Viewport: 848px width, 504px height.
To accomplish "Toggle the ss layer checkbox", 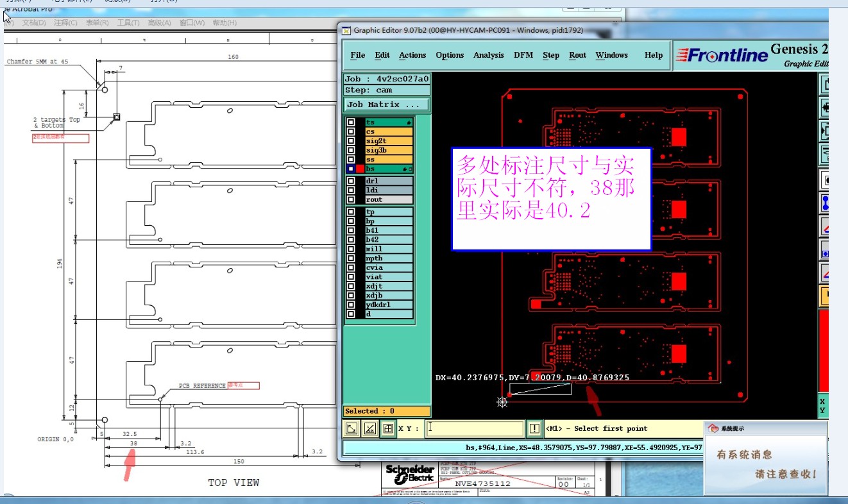I will coord(351,160).
